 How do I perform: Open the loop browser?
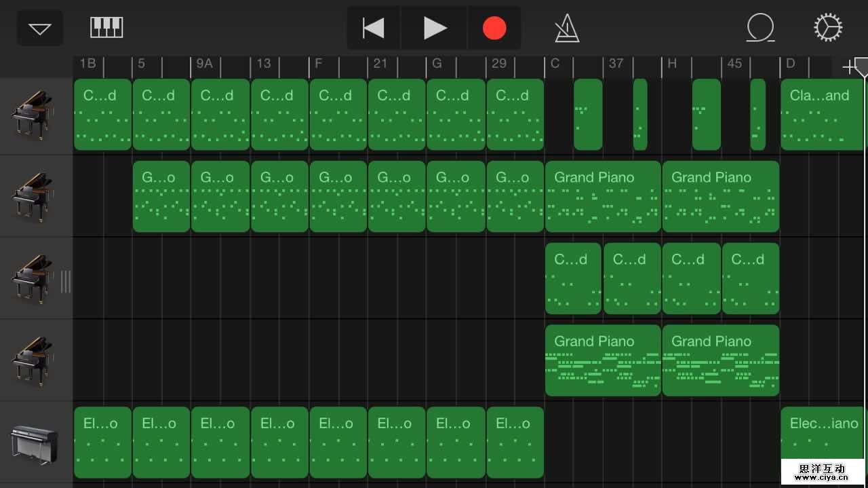tap(760, 29)
